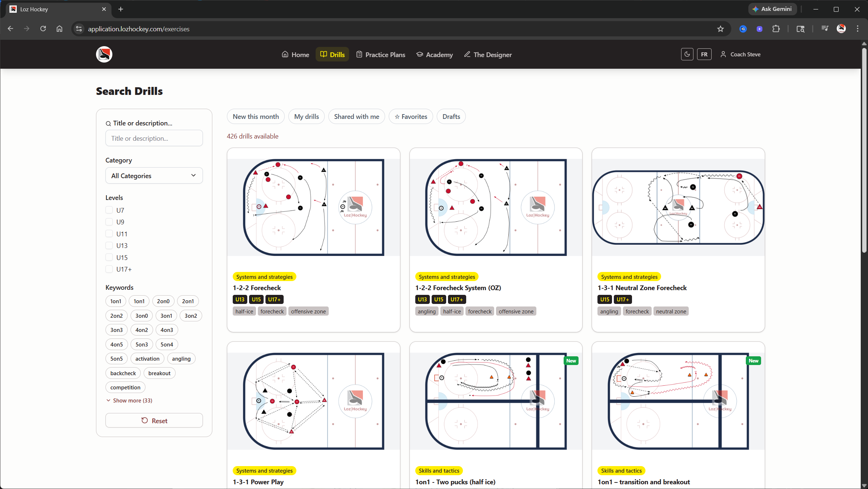Enable the U17+ level checkbox
The image size is (868, 489).
coord(109,269)
